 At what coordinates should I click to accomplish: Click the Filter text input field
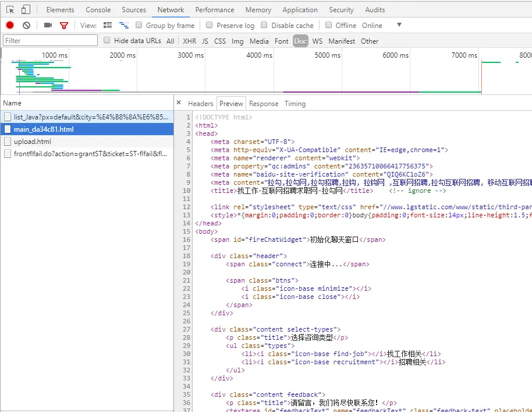click(x=50, y=41)
